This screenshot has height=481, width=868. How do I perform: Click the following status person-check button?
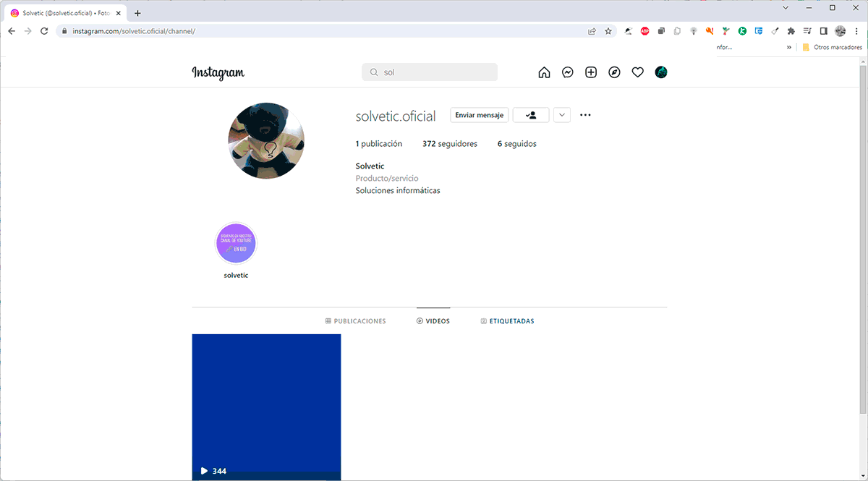click(x=531, y=115)
